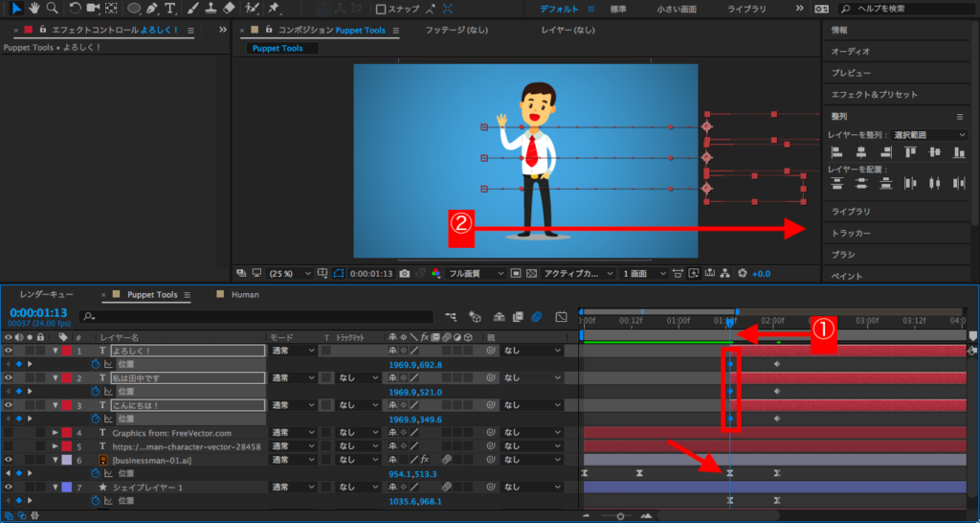Select the Zoom magnifier tool
Viewport: 980px width, 523px height.
click(x=52, y=9)
